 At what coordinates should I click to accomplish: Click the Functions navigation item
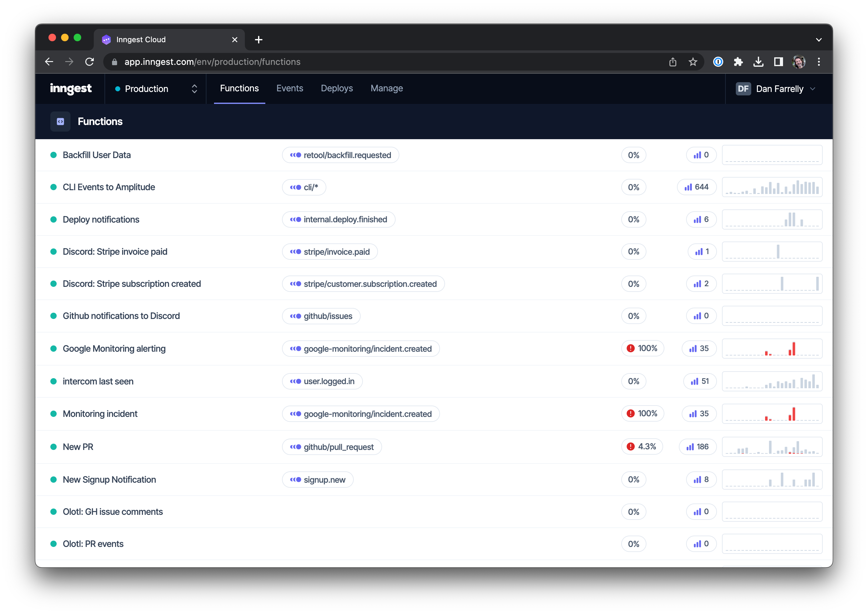[240, 88]
